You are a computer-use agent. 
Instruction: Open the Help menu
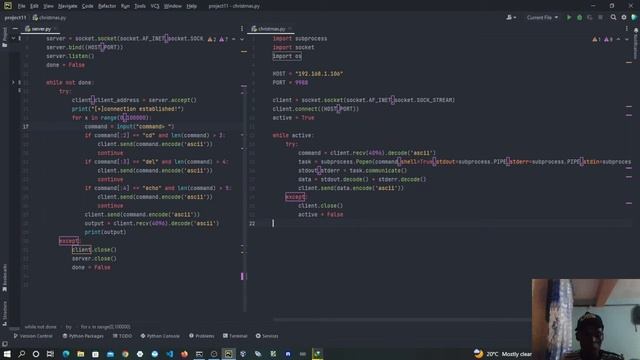(x=191, y=6)
